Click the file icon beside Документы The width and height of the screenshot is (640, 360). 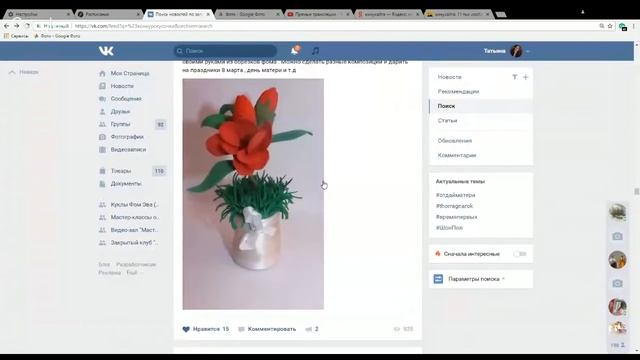102,184
